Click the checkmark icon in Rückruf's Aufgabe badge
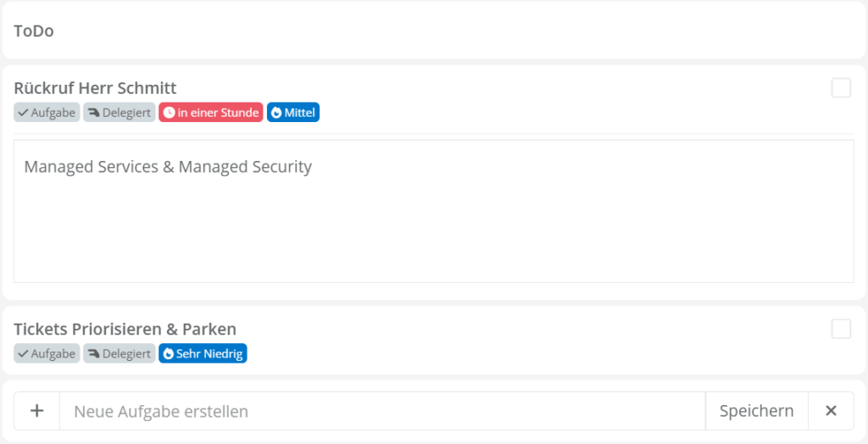Viewport: 868px width, 444px height. (x=24, y=113)
